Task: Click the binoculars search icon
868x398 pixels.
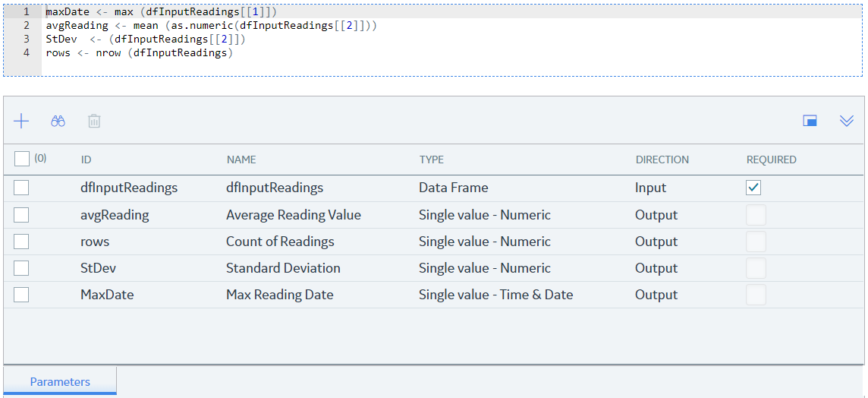Action: (x=58, y=122)
